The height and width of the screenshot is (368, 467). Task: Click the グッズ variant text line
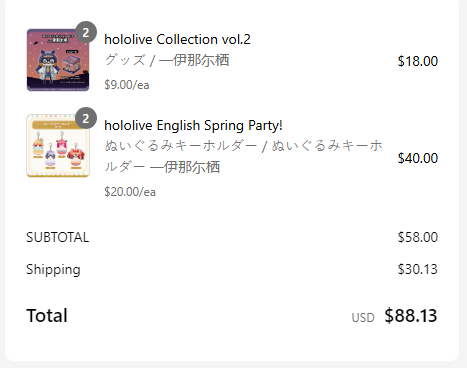coord(167,60)
